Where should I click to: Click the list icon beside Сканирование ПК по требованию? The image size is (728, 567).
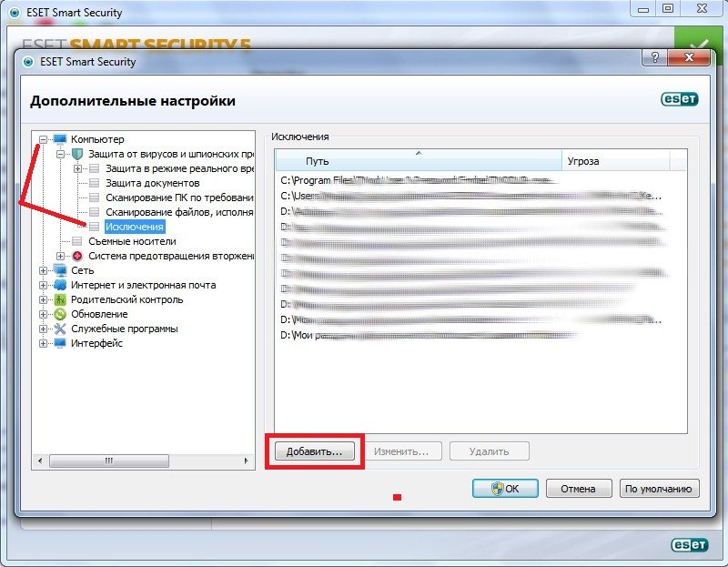(95, 197)
